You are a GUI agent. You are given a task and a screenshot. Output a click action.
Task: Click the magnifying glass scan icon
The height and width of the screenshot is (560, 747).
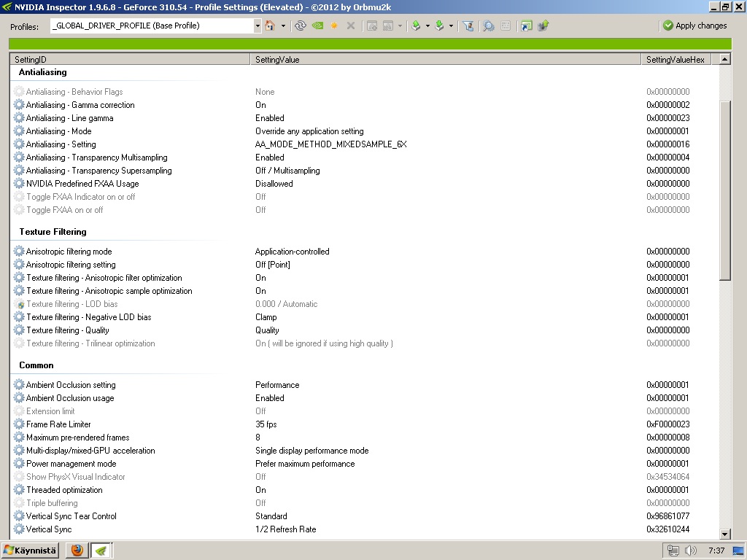(x=488, y=26)
